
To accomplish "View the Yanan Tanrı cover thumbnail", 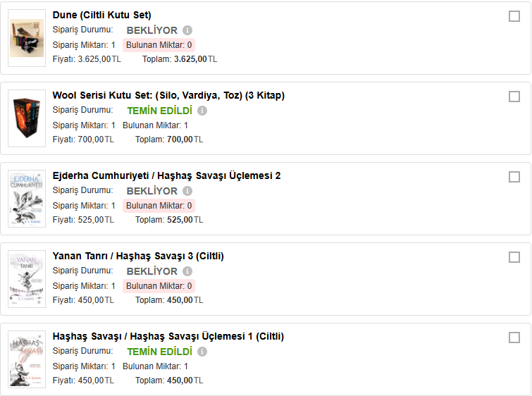I will 27,279.
